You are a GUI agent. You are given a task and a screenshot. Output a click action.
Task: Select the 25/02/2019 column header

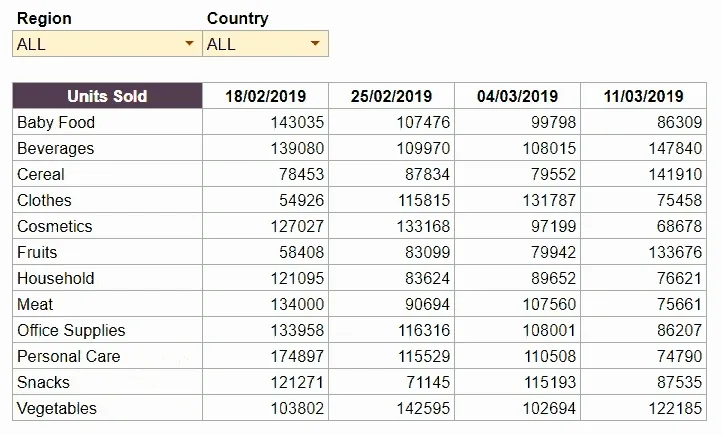pyautogui.click(x=391, y=96)
